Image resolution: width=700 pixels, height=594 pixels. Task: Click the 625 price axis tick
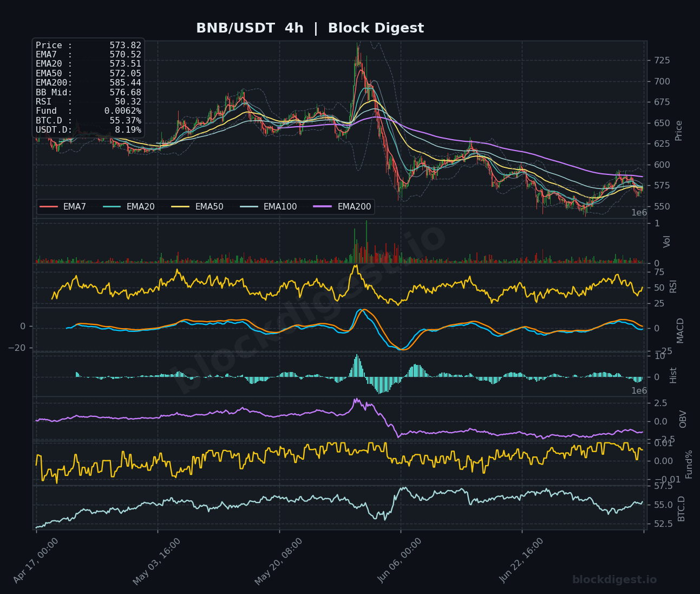pos(661,144)
